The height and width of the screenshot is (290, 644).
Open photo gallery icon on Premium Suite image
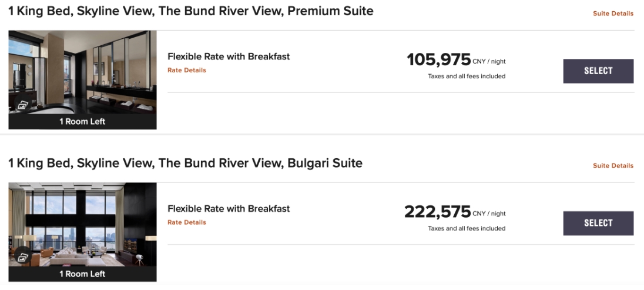(22, 105)
